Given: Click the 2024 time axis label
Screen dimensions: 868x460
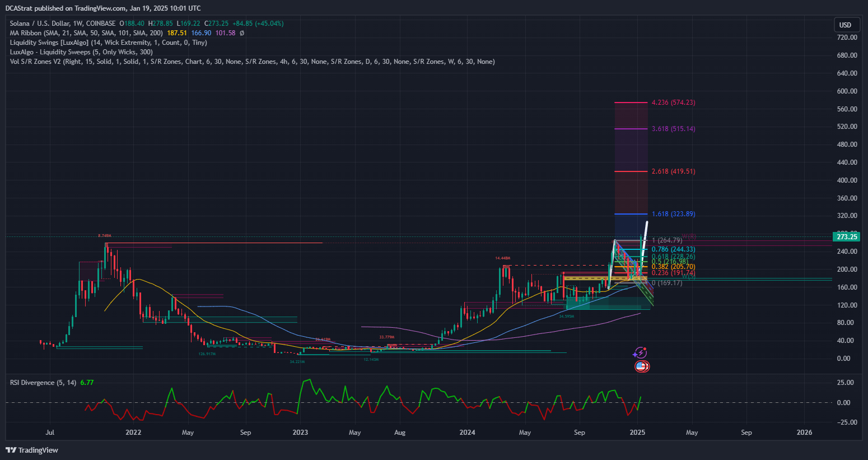Looking at the screenshot, I should [x=467, y=433].
